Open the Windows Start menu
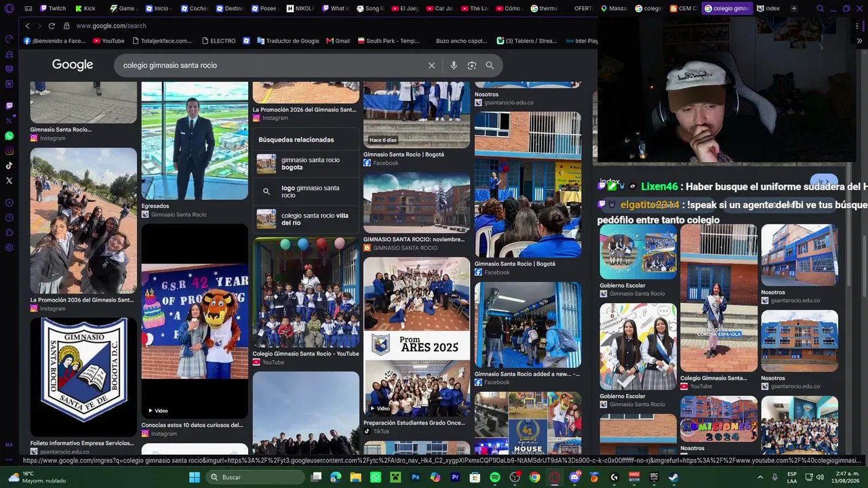This screenshot has height=488, width=868. 195,477
